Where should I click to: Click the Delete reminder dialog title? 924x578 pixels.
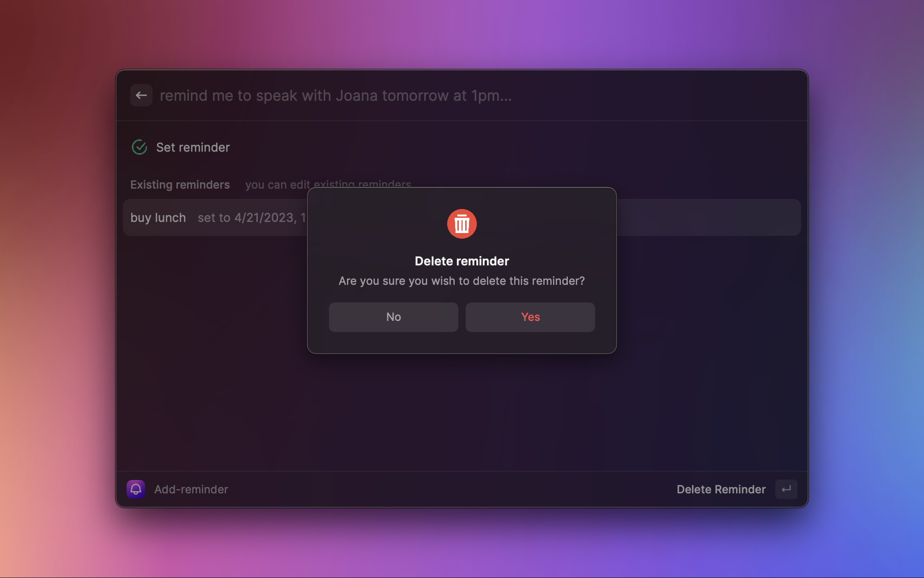pos(462,261)
